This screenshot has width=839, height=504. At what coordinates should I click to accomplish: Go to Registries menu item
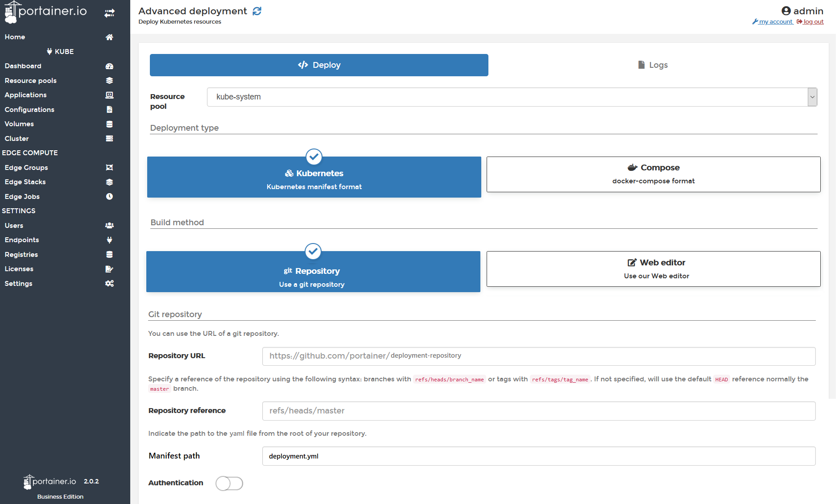[21, 255]
